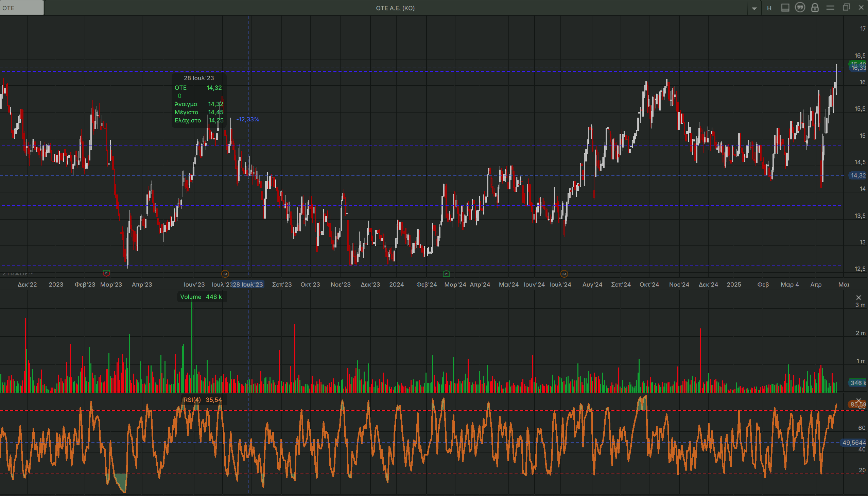This screenshot has height=496, width=868.
Task: Click the Άνοιγμα 14,32 tooltip row
Action: click(x=199, y=104)
